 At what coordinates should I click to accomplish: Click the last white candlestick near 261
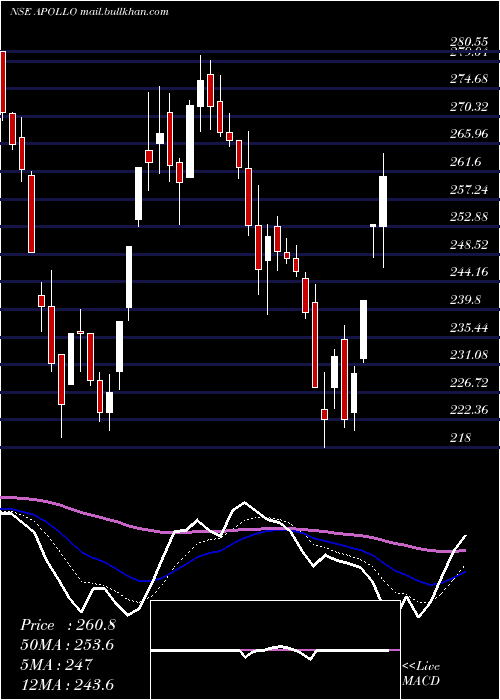383,201
